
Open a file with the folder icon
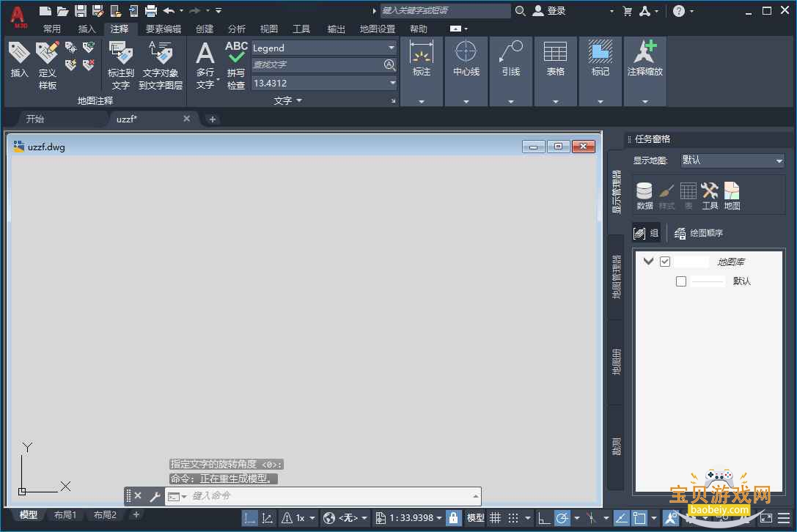[62, 11]
